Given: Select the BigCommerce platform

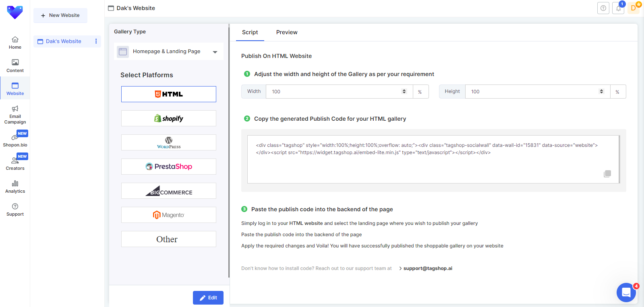Looking at the screenshot, I should tap(169, 191).
